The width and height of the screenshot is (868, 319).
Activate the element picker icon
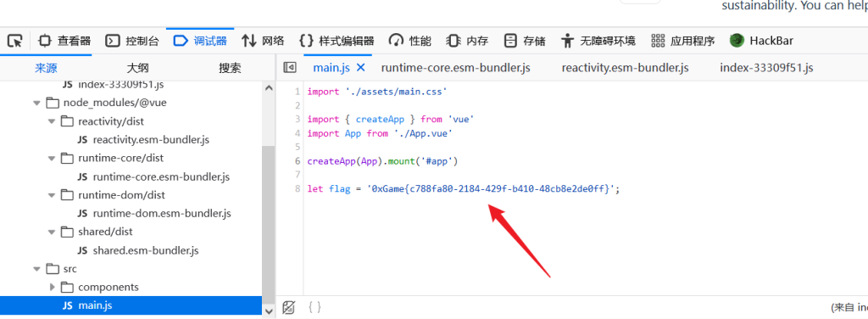[x=15, y=41]
